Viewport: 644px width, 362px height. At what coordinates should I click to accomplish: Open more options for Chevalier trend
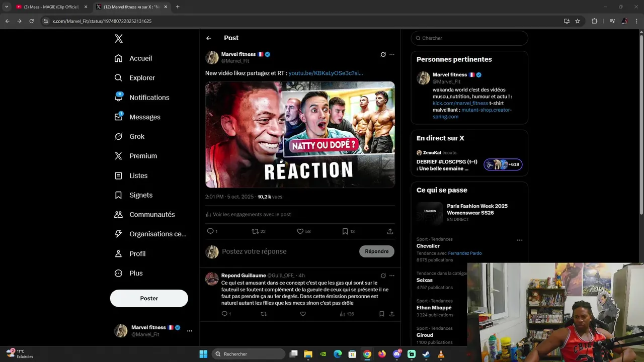[519, 240]
